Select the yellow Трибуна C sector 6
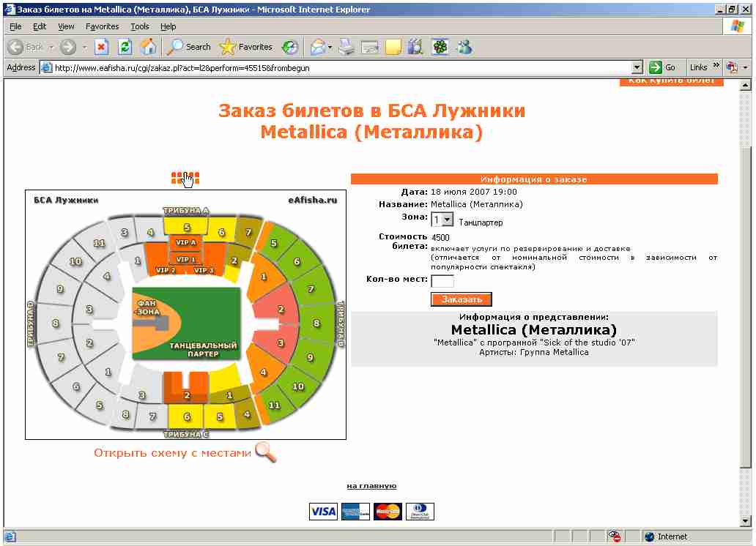The width and height of the screenshot is (756, 546). coord(186,416)
